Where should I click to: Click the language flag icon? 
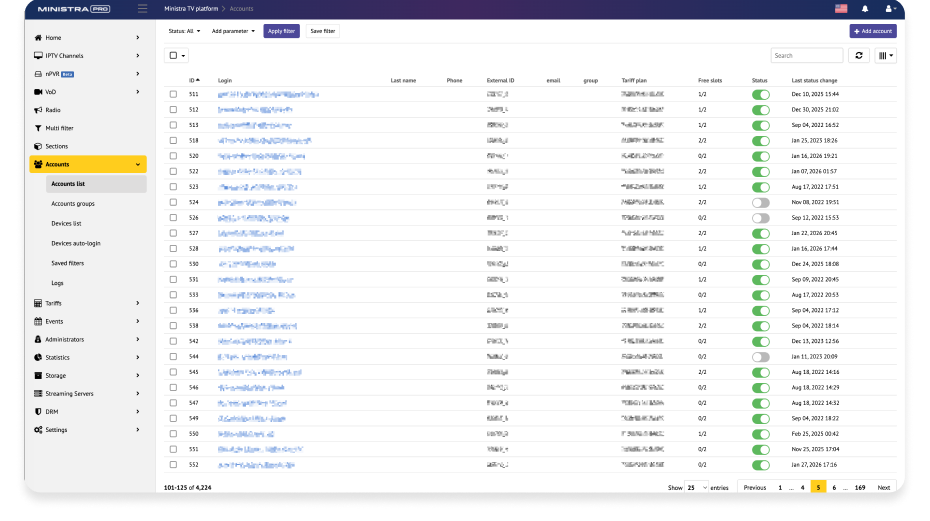point(840,9)
